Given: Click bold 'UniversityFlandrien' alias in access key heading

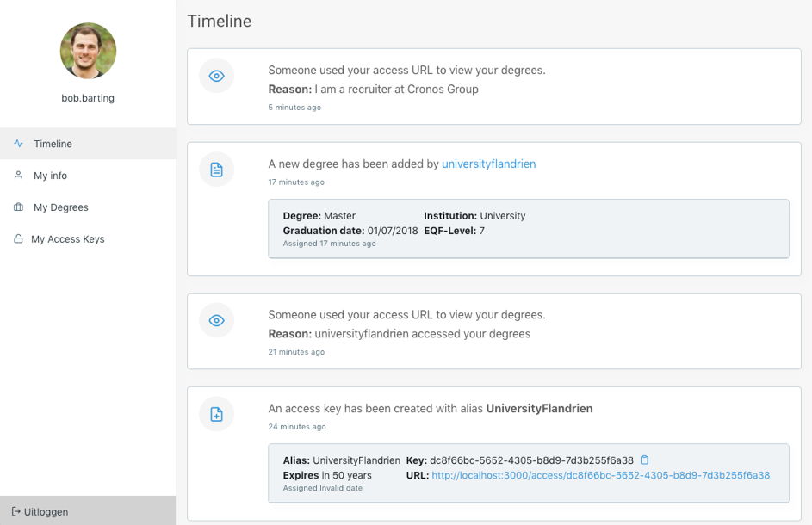Looking at the screenshot, I should (539, 409).
